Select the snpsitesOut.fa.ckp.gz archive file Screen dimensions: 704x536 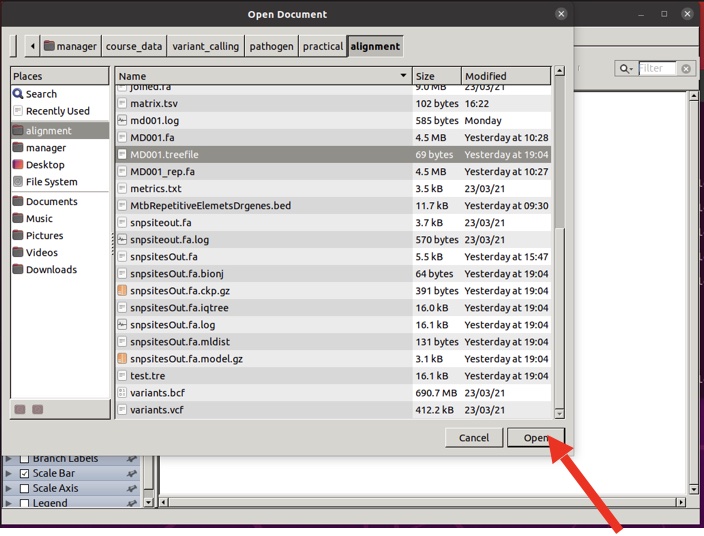tap(180, 291)
